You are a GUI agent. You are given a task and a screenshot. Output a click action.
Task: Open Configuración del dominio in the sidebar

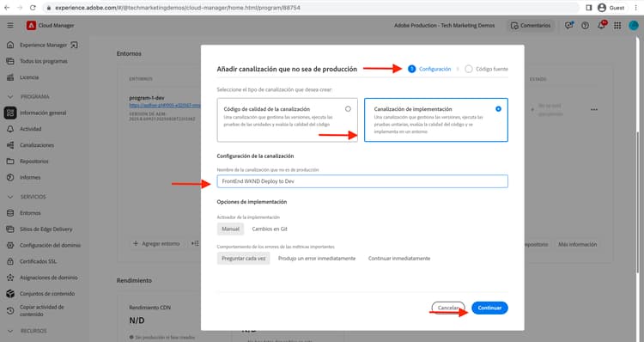(50, 246)
